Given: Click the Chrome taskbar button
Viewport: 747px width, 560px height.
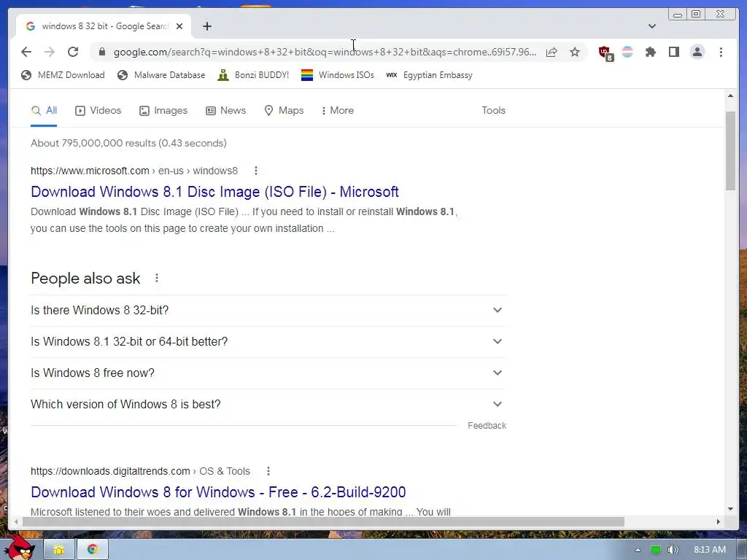Looking at the screenshot, I should coord(93,550).
